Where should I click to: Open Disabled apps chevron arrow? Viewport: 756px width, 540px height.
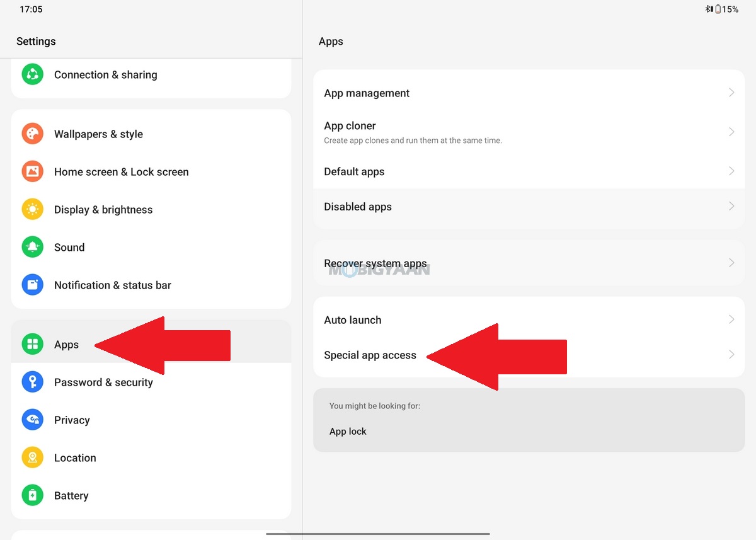731,206
